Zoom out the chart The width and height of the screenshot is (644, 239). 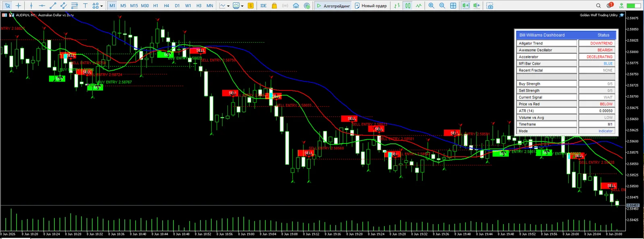[442, 6]
